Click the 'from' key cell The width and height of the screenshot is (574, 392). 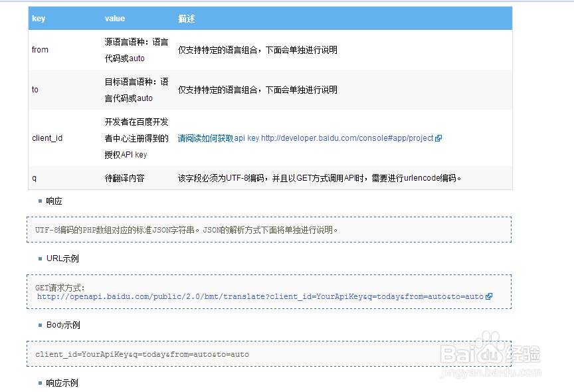click(x=40, y=50)
